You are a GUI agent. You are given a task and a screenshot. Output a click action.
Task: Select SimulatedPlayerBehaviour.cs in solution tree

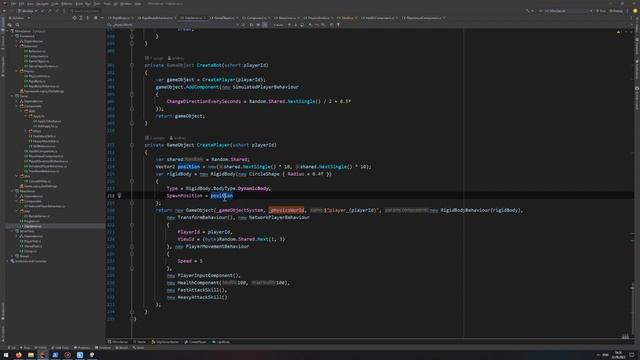pos(45,166)
